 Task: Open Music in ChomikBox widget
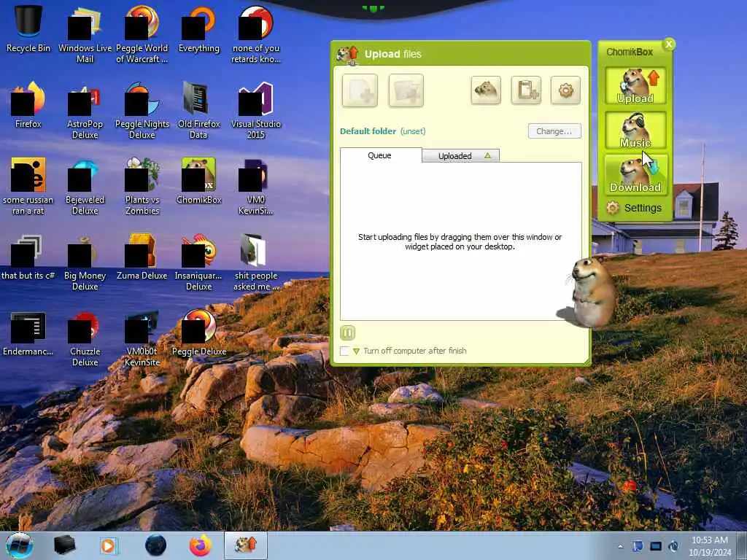(635, 130)
